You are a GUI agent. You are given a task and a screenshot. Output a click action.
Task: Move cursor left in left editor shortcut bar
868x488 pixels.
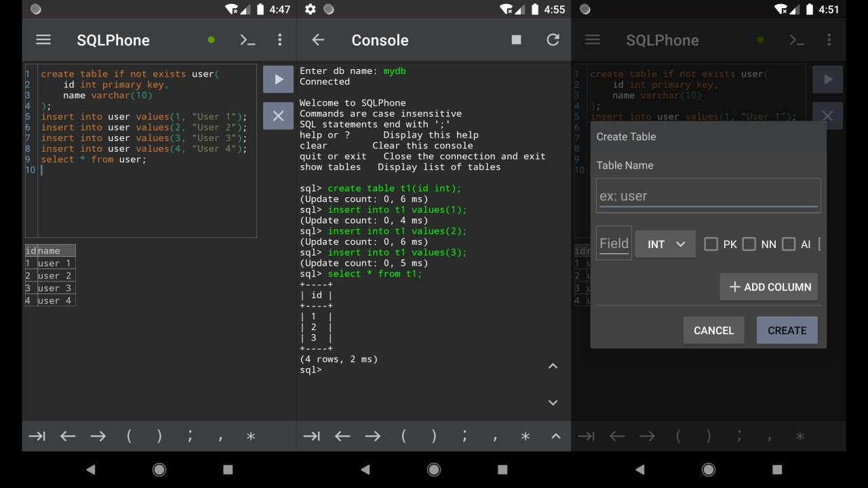(68, 436)
